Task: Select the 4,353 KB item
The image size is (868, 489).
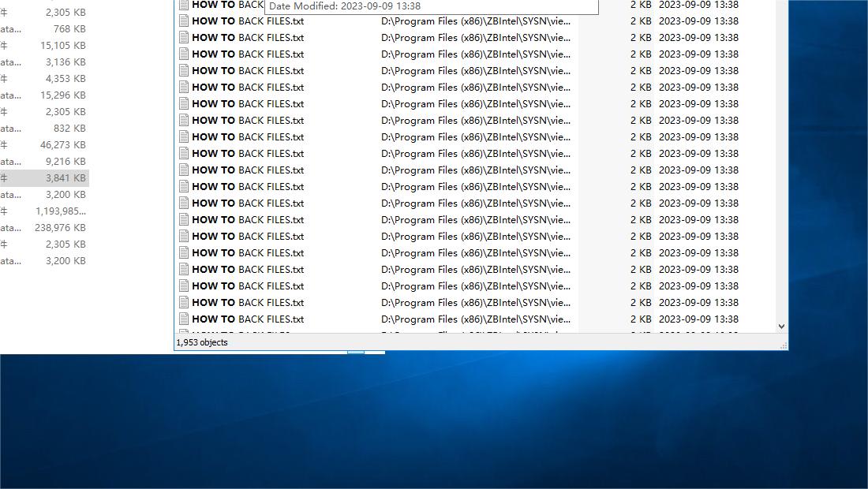Action: pos(65,79)
